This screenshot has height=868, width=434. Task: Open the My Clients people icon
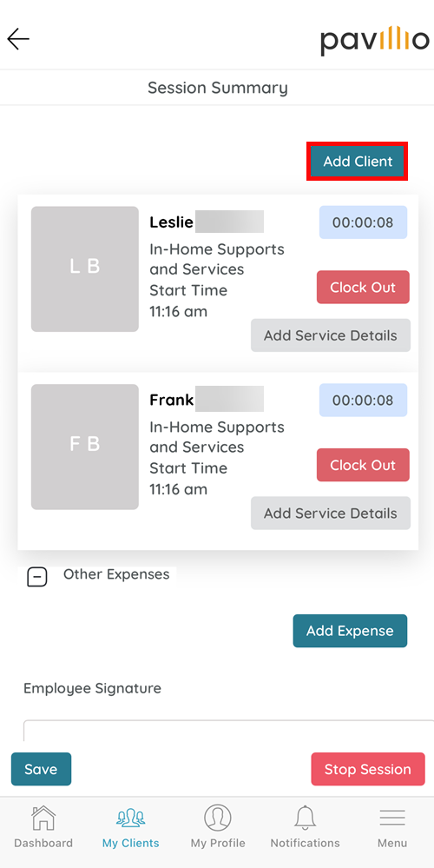point(130,818)
